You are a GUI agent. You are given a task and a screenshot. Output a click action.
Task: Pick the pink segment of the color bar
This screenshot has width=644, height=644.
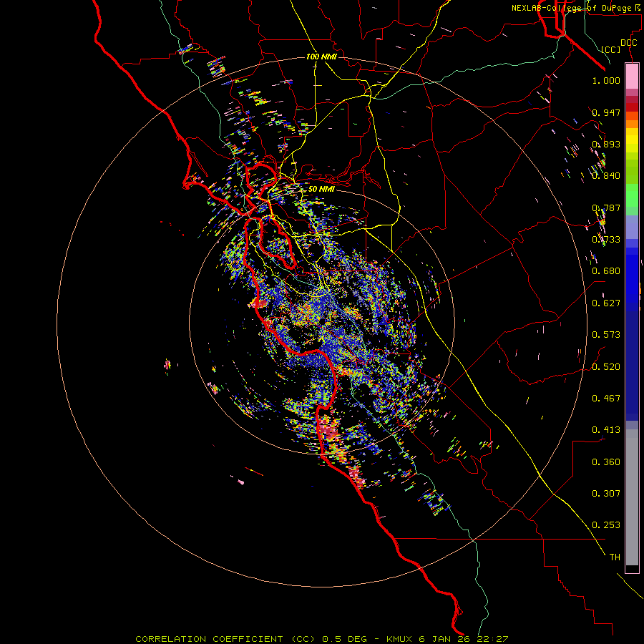[632, 77]
